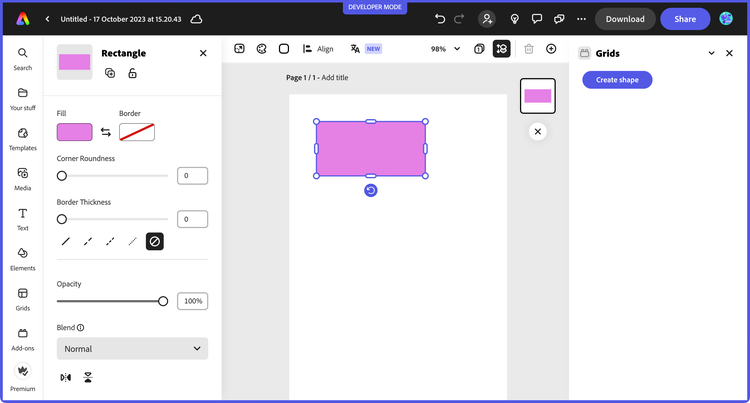
Task: Open the Align menu in toolbar
Action: tap(318, 48)
